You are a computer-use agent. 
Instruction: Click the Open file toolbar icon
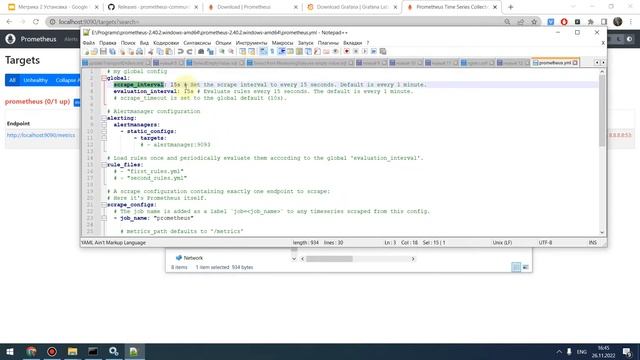94,51
